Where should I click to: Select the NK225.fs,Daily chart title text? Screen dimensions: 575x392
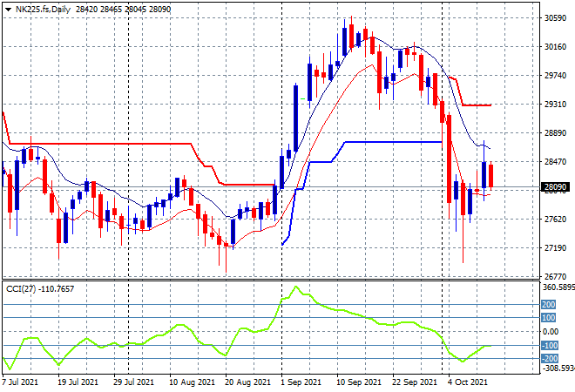pos(43,10)
